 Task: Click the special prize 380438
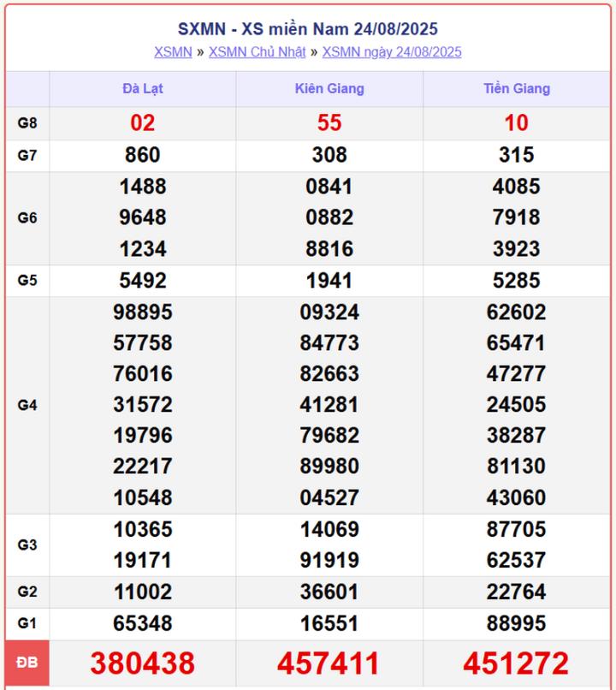[x=143, y=663]
